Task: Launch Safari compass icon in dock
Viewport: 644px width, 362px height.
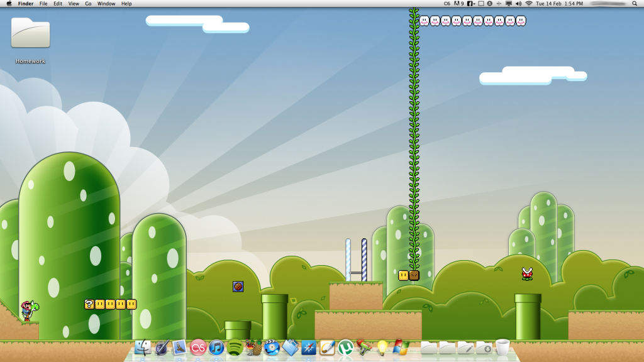Action: (x=309, y=348)
